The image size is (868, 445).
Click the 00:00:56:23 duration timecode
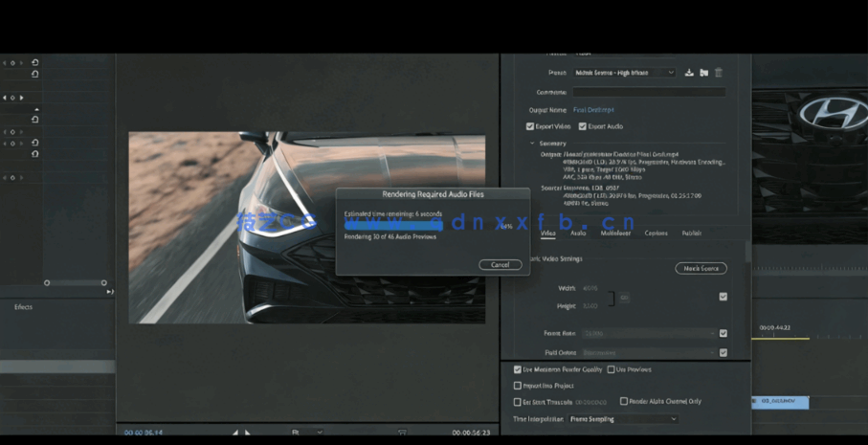click(471, 433)
